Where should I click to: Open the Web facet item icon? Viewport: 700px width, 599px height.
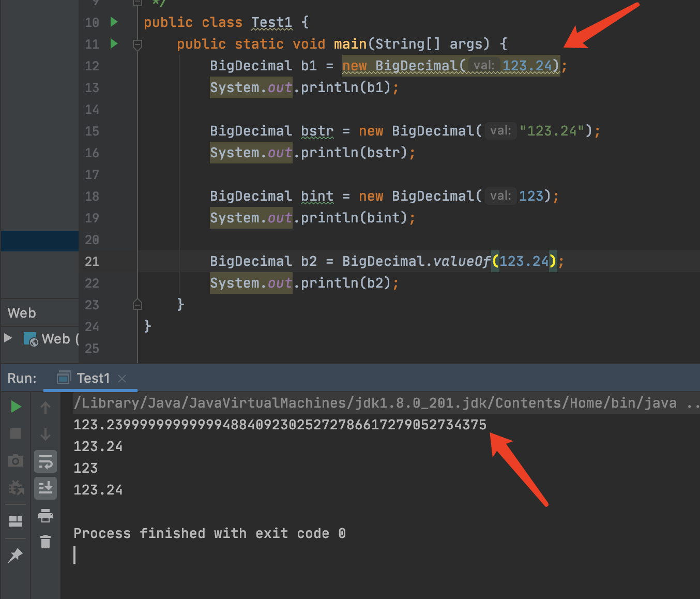pyautogui.click(x=31, y=339)
